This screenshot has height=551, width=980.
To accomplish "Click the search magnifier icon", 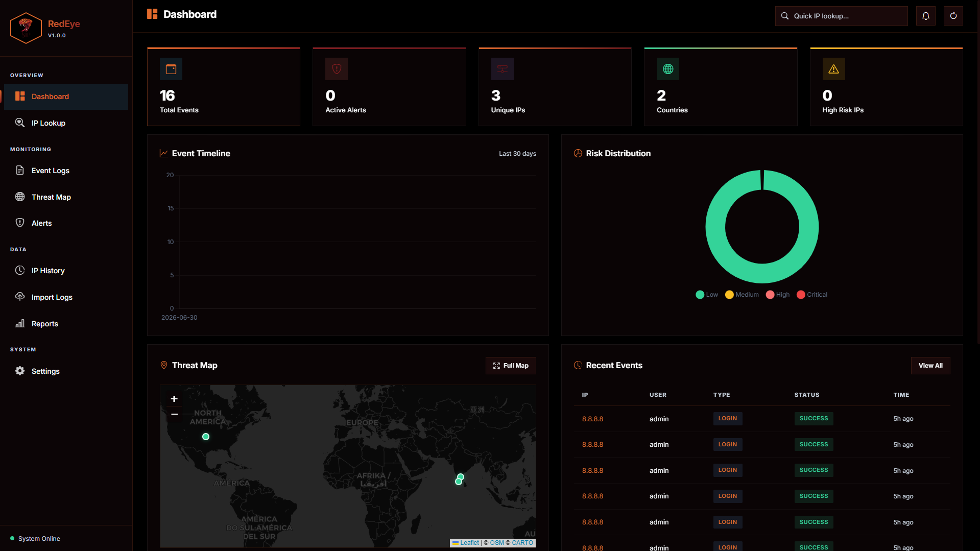I will (785, 16).
